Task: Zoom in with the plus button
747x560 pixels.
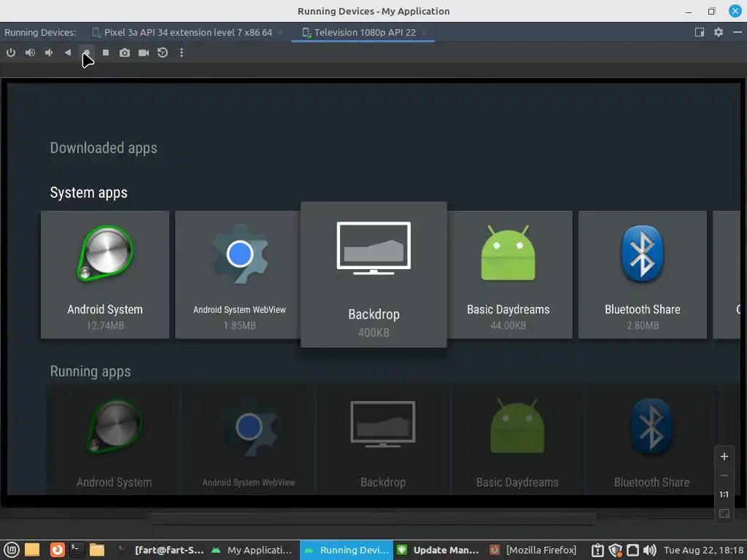Action: click(x=724, y=456)
